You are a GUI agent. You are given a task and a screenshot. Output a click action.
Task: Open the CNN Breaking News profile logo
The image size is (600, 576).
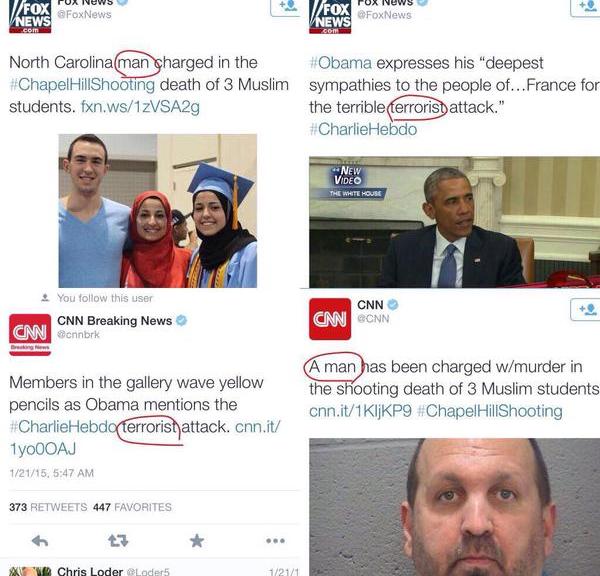30,335
